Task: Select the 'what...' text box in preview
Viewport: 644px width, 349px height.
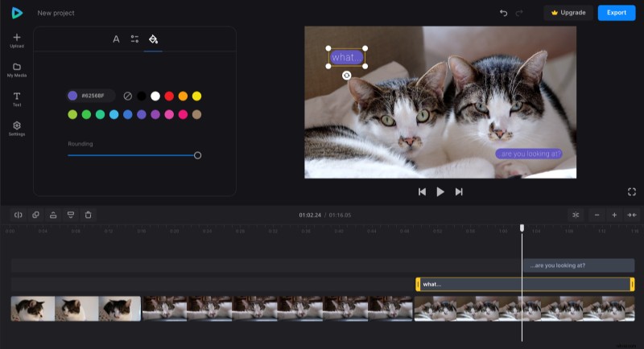Action: pos(347,57)
